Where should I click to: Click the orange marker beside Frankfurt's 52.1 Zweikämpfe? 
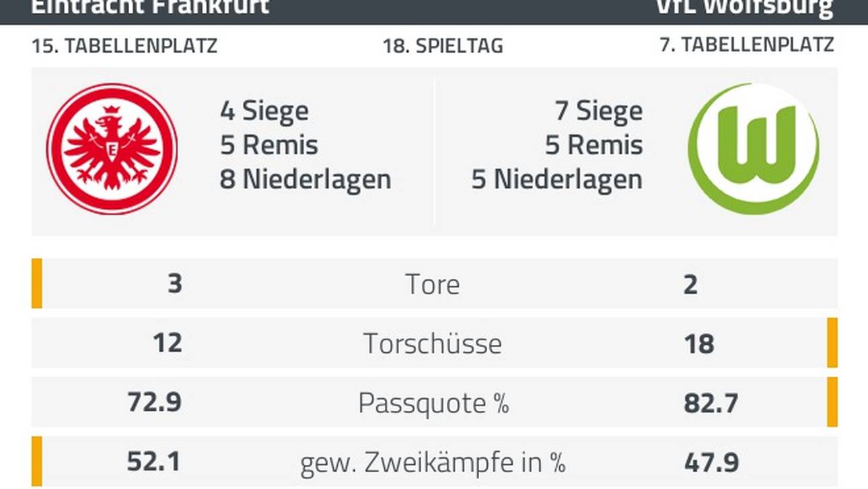pyautogui.click(x=37, y=461)
